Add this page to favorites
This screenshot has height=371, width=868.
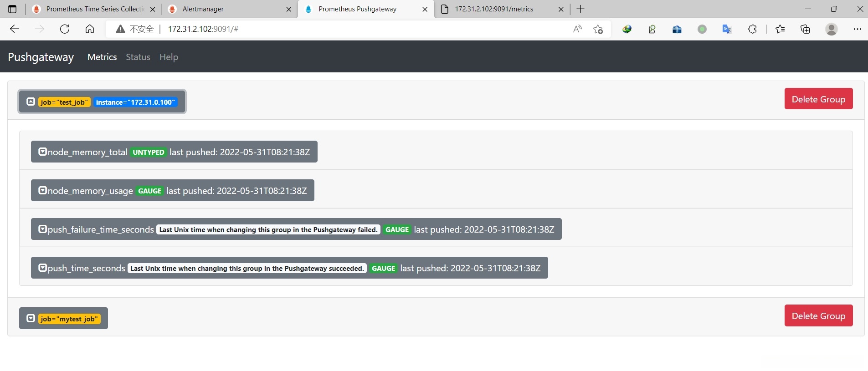click(598, 29)
